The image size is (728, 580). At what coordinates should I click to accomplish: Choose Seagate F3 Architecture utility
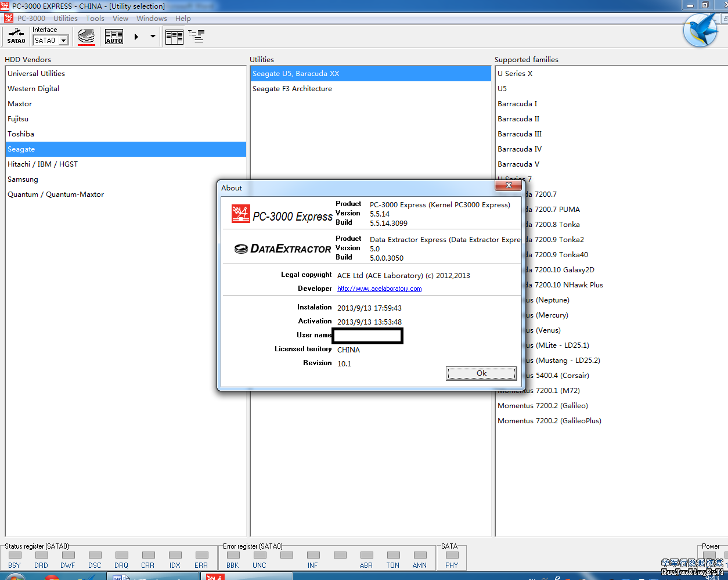(292, 89)
